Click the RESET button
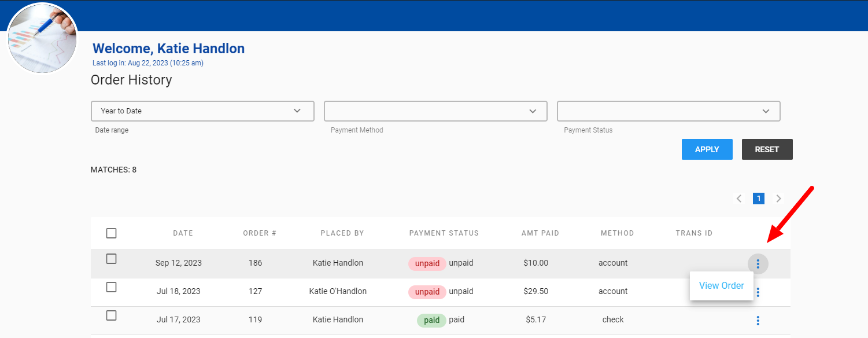The image size is (868, 338). [767, 149]
